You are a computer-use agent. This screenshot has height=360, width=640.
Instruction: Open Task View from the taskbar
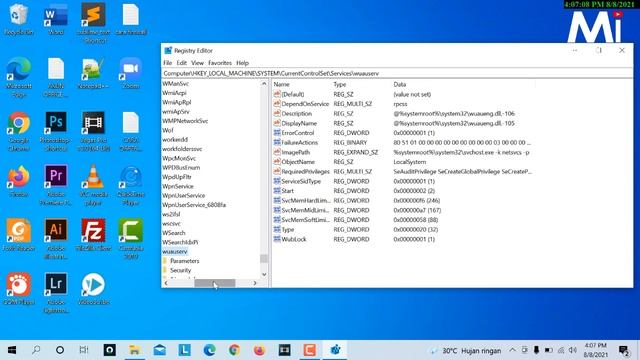[84, 350]
